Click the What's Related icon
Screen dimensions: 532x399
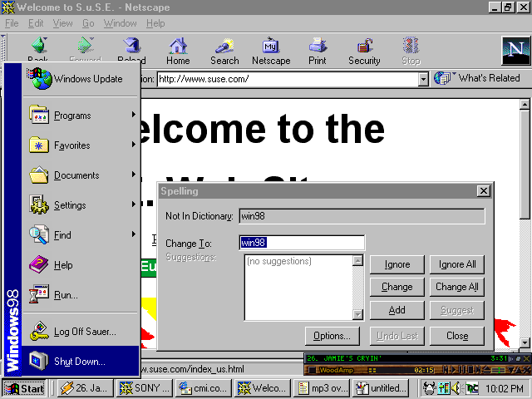pyautogui.click(x=445, y=78)
